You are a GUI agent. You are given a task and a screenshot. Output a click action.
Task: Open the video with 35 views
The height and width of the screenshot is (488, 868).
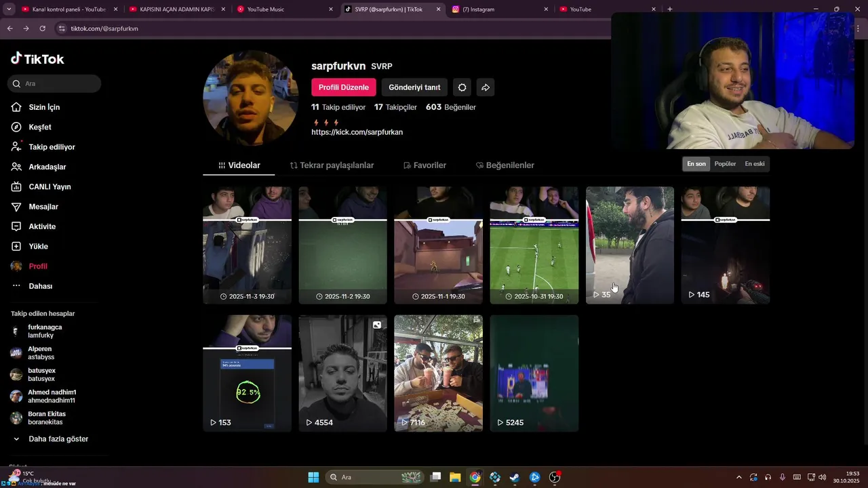(x=630, y=245)
